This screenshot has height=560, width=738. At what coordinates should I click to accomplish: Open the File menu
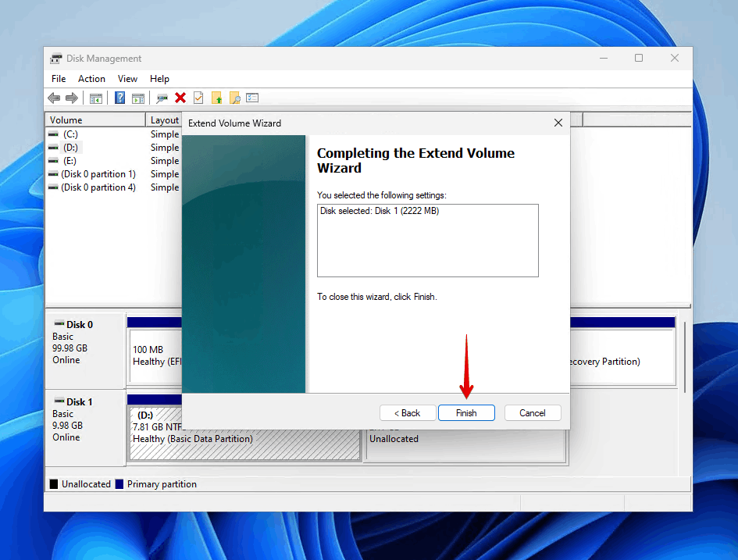pos(59,79)
